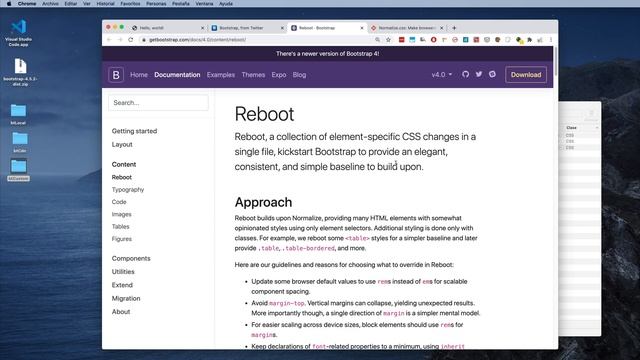Click the first red extension icon in the toolbar
Viewport: 640px width, 360px height.
pos(402,40)
